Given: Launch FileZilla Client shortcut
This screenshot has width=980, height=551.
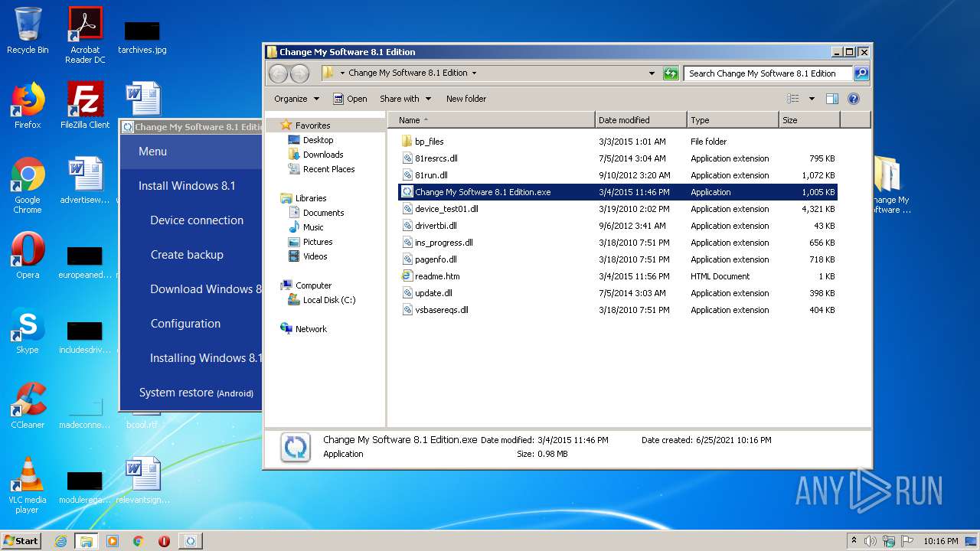Looking at the screenshot, I should pyautogui.click(x=85, y=106).
